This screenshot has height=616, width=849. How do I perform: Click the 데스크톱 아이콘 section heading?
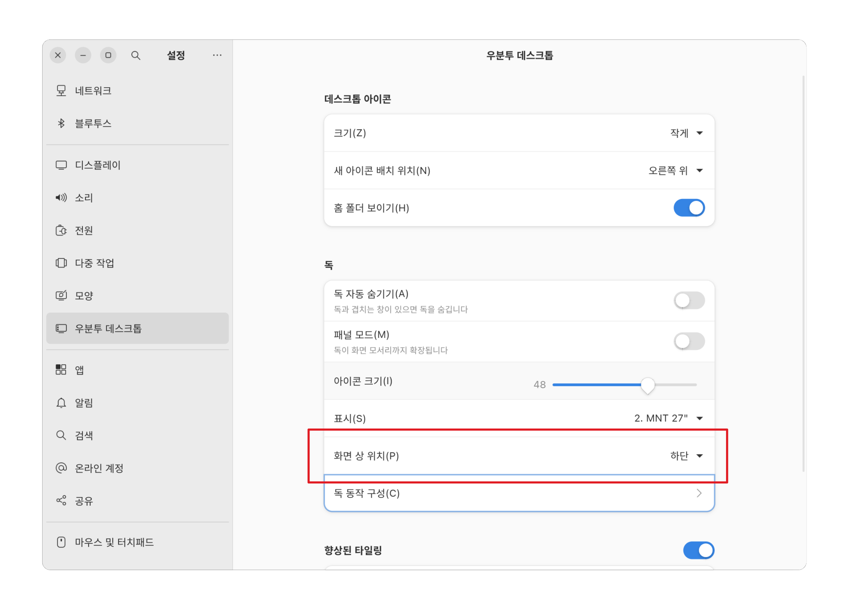[x=357, y=99]
